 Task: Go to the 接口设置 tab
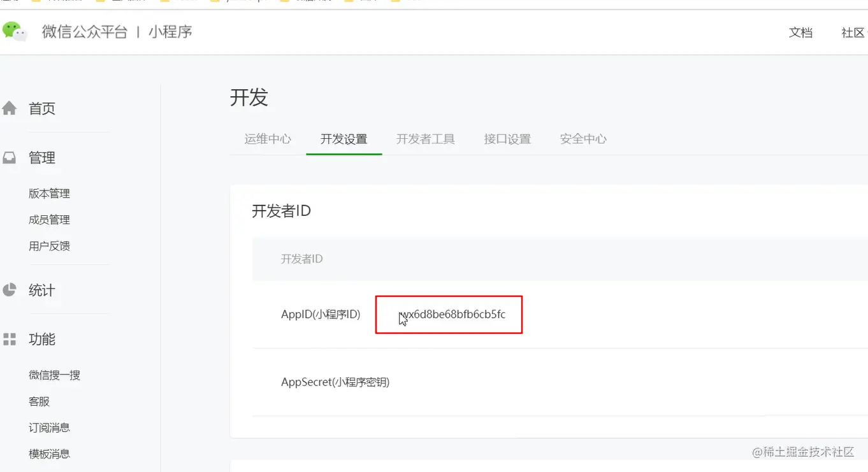pos(507,139)
